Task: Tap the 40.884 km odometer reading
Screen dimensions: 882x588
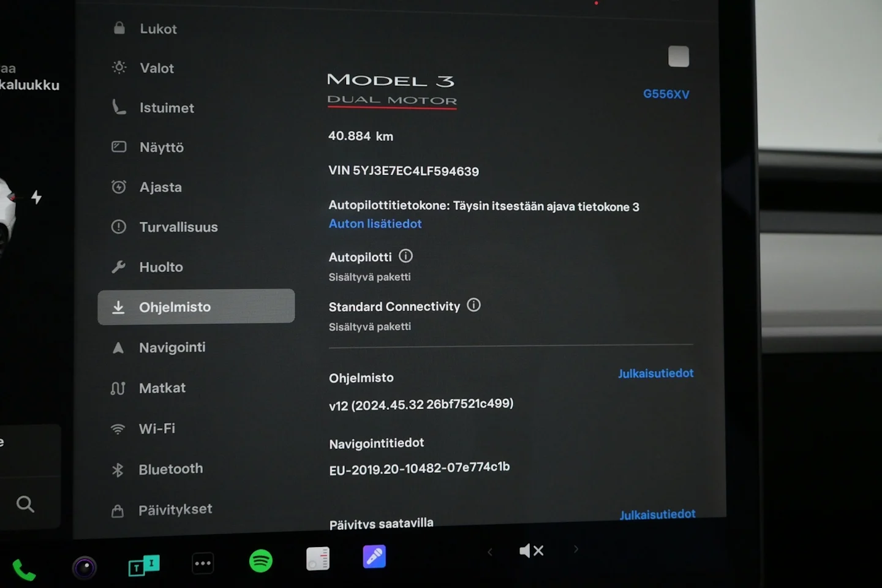Action: click(x=361, y=136)
